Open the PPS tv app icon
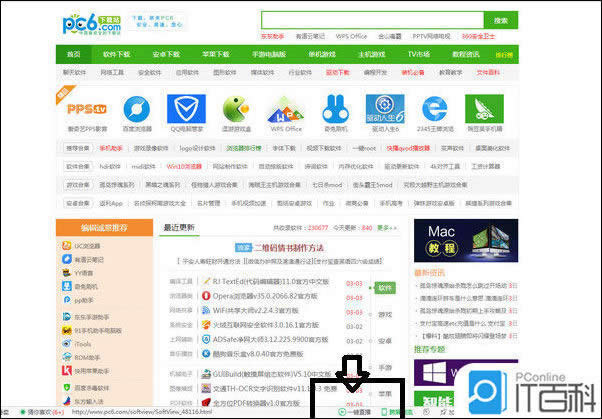 87,109
